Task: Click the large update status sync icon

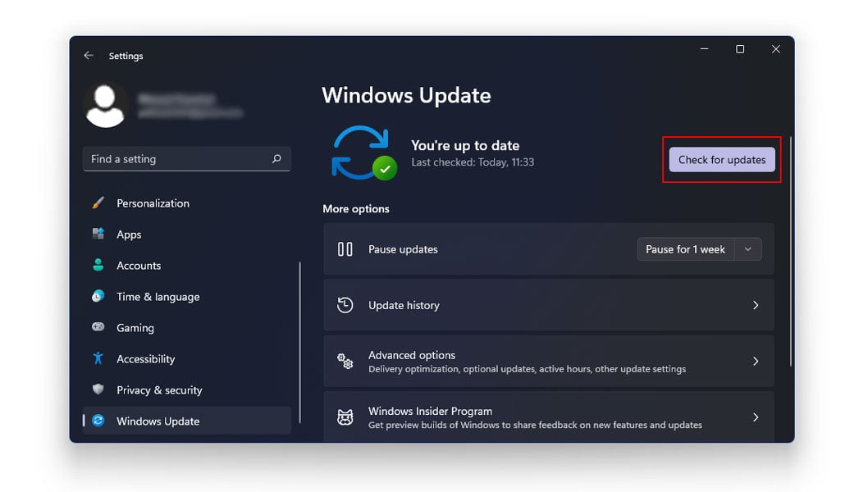Action: point(363,153)
